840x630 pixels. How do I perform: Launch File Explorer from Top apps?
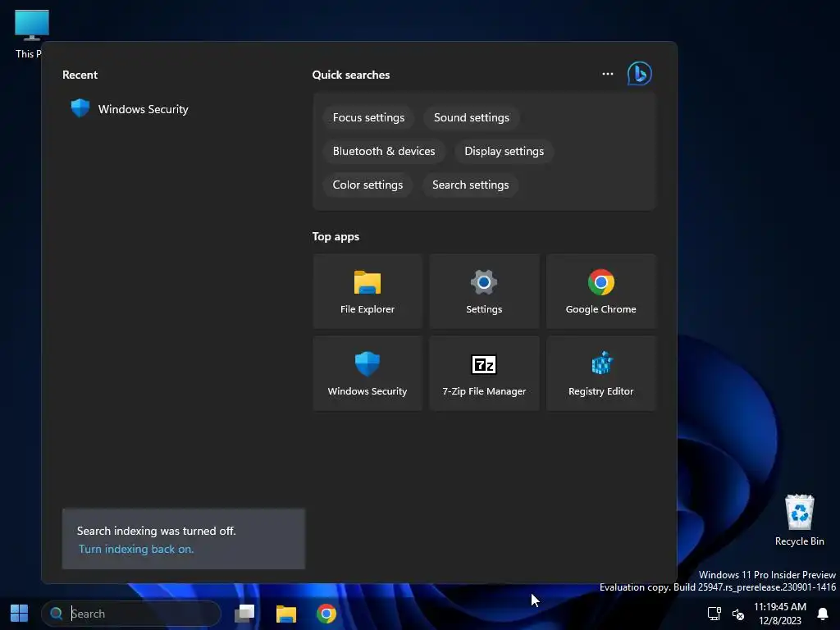click(367, 291)
